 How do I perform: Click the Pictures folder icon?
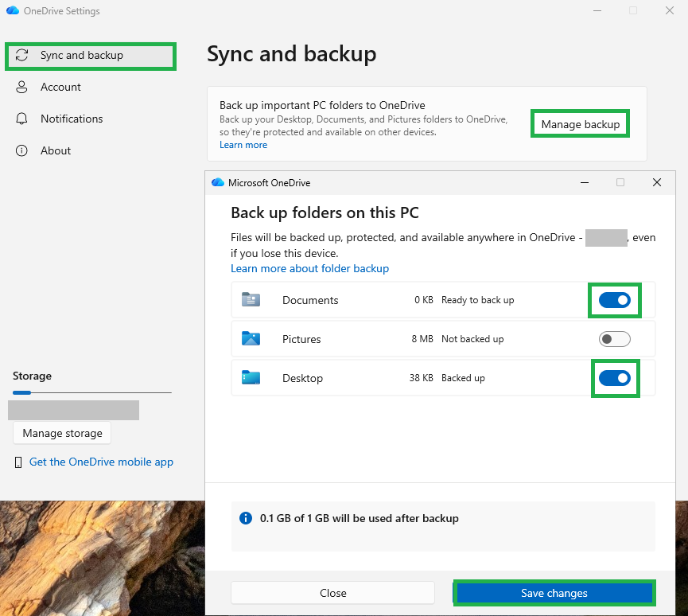coord(251,338)
